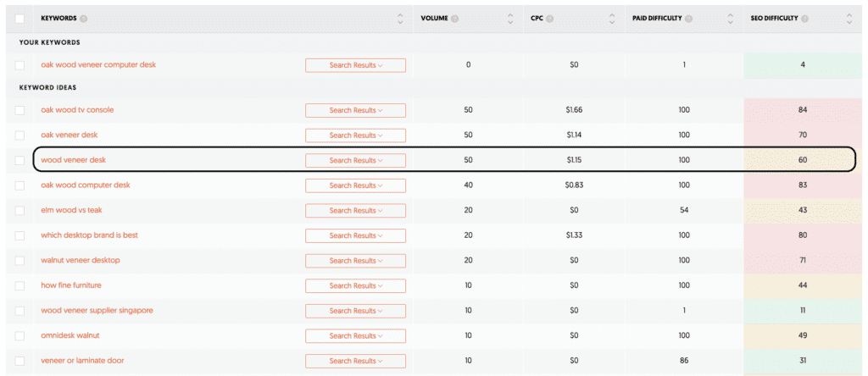868x376 pixels.
Task: Click the info icon beside SEO Difficulty header
Action: [x=804, y=19]
